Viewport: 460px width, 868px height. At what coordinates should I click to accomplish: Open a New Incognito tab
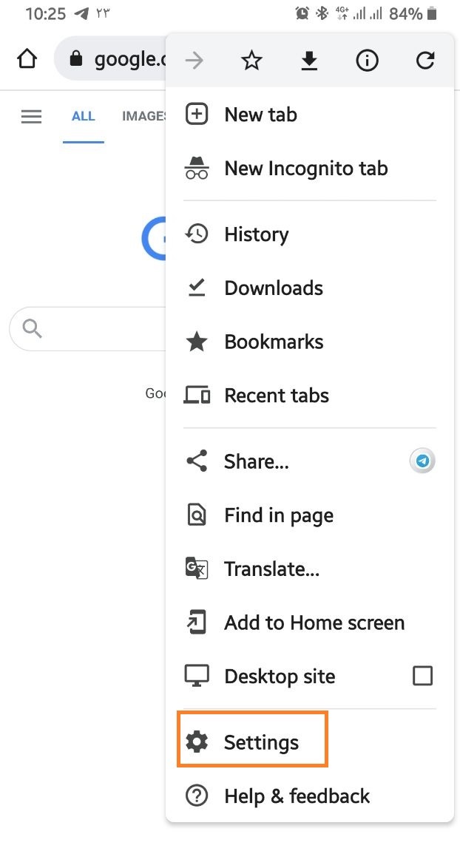[x=305, y=169]
